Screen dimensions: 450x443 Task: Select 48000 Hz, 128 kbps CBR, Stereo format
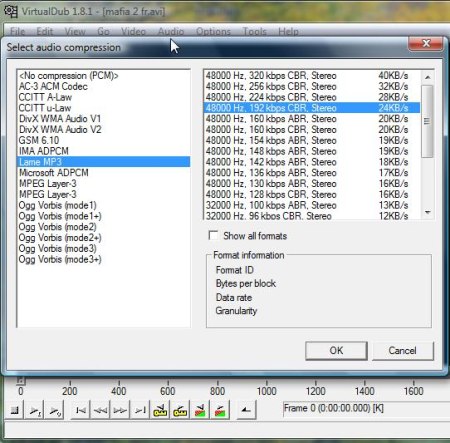312,194
